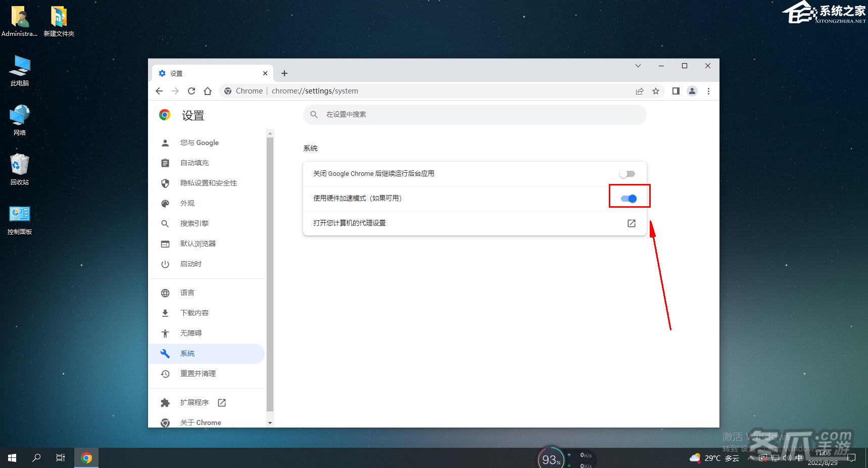
Task: Select the 控制面板 desktop icon
Action: (20, 220)
